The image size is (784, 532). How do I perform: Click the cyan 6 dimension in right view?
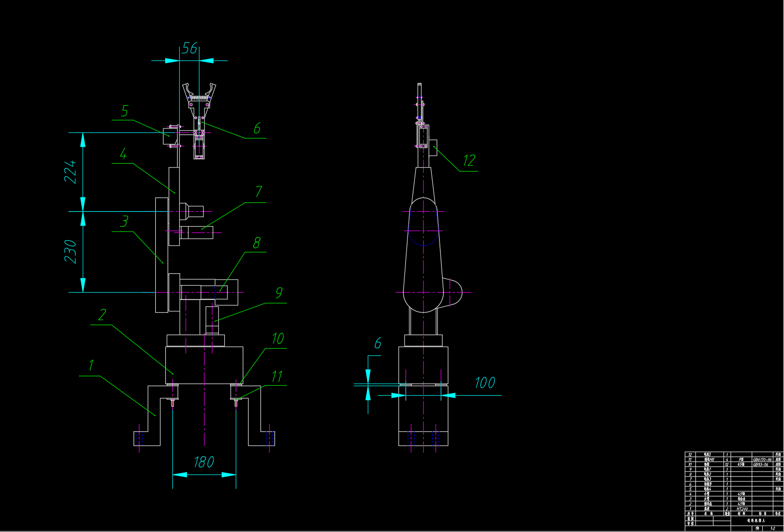coord(378,343)
